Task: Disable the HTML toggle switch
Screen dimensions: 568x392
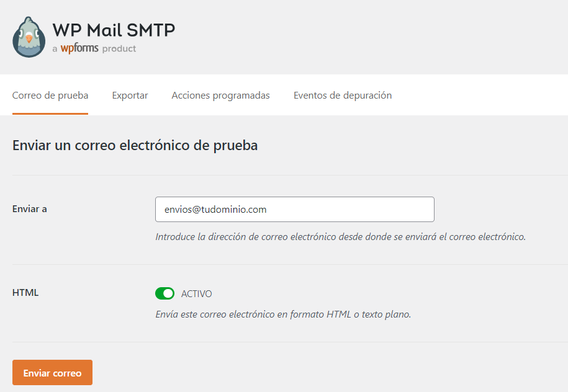Action: 165,293
